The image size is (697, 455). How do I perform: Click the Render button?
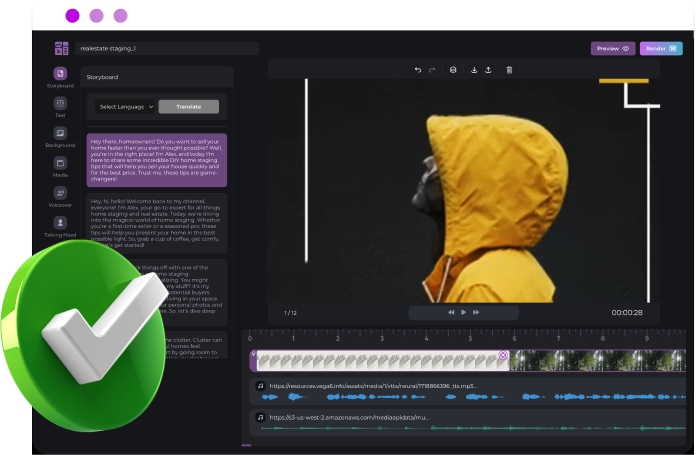pyautogui.click(x=660, y=48)
